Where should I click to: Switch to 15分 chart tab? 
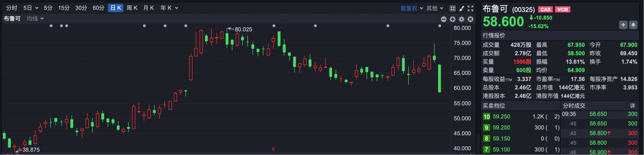(64, 8)
